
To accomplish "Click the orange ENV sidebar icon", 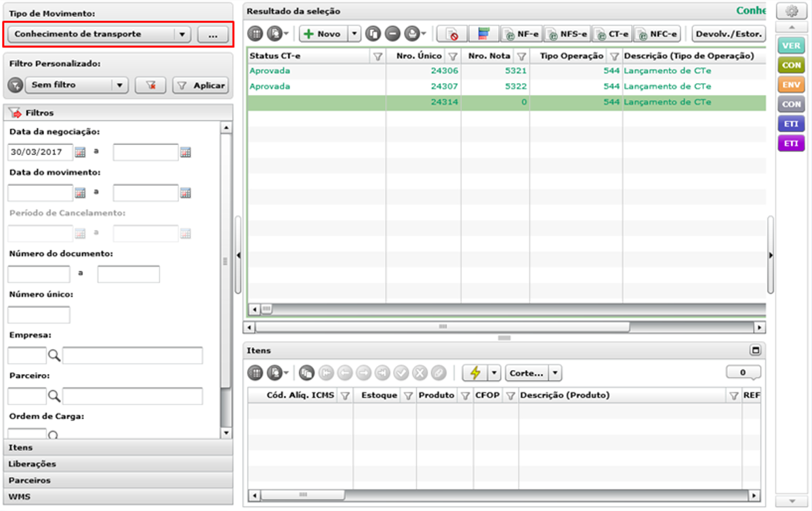I will (791, 85).
